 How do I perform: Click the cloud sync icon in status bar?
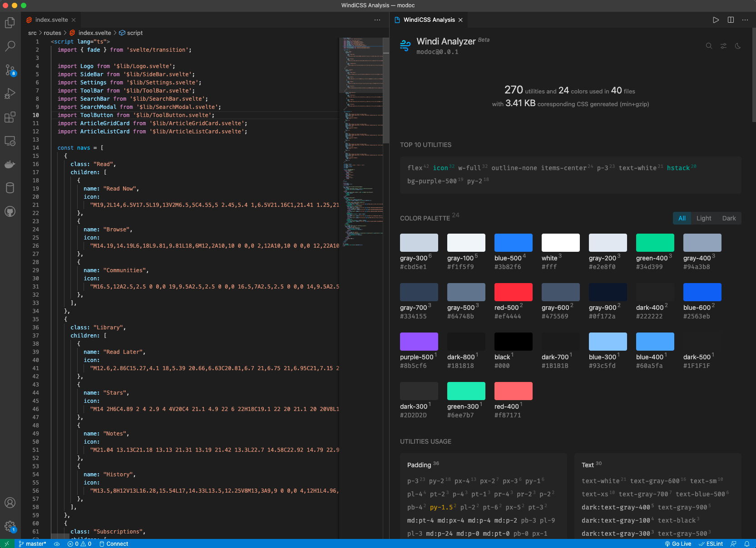[57, 544]
